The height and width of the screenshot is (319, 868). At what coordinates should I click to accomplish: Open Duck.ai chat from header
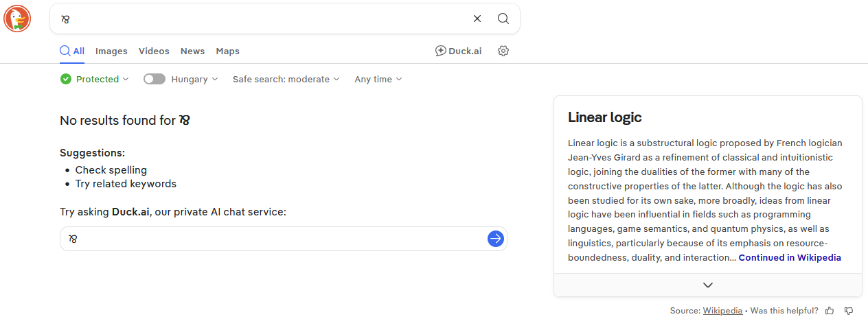point(459,51)
